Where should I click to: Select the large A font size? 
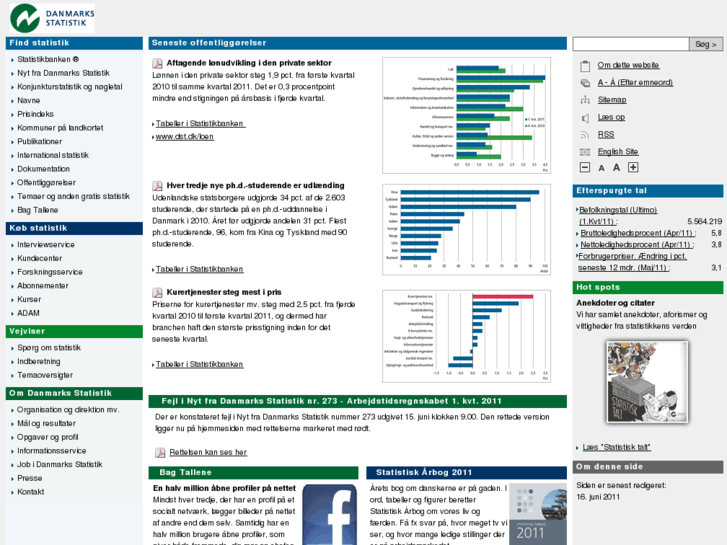(x=616, y=167)
